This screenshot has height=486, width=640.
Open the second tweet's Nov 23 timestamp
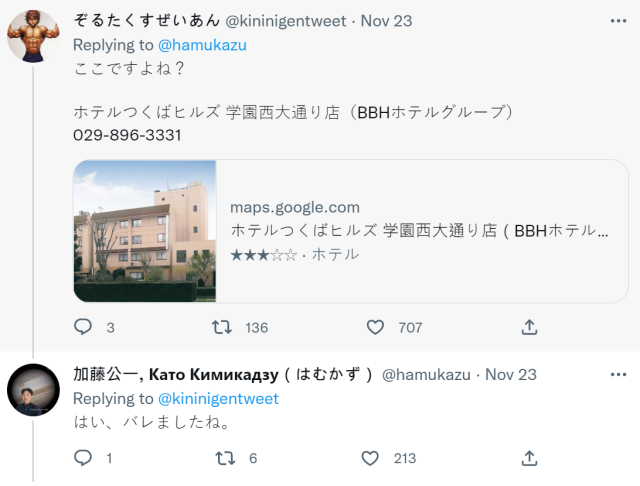pos(510,375)
